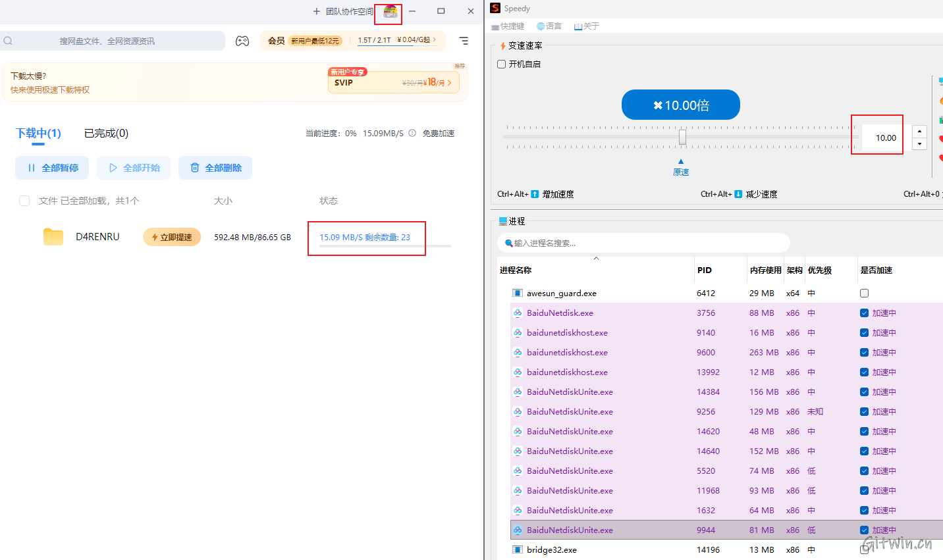
Task: Increase speed with the up stepper arrow
Action: [919, 132]
